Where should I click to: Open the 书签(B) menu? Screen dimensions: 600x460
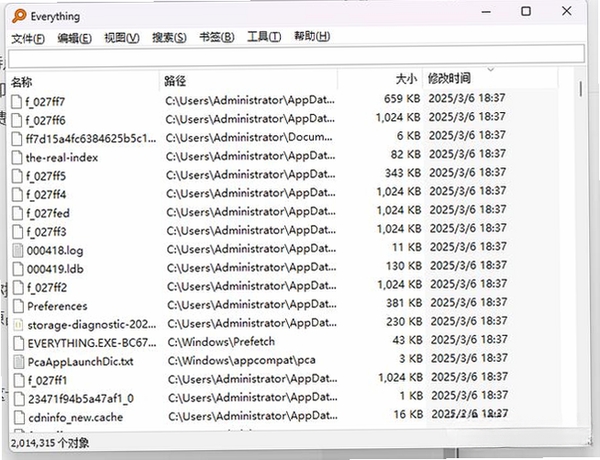(x=217, y=37)
